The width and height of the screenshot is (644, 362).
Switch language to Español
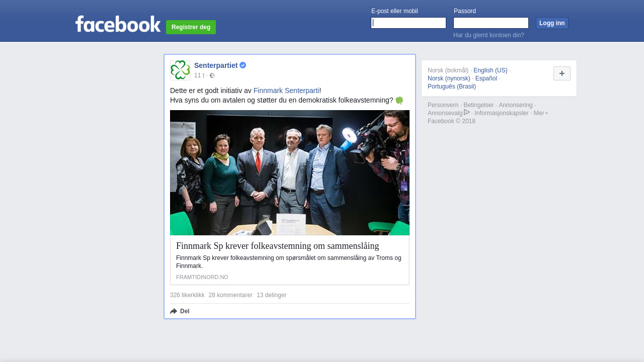[486, 78]
